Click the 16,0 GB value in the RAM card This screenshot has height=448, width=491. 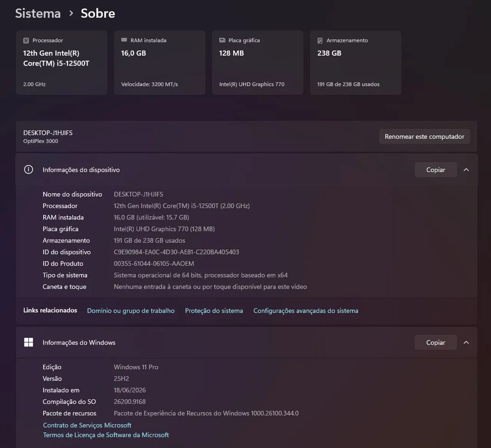coord(133,53)
